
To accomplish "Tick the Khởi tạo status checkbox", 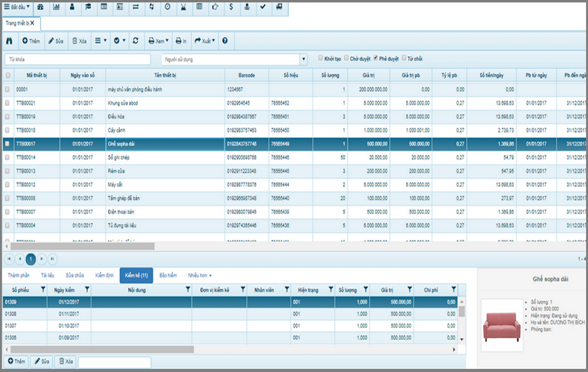I will pos(320,58).
